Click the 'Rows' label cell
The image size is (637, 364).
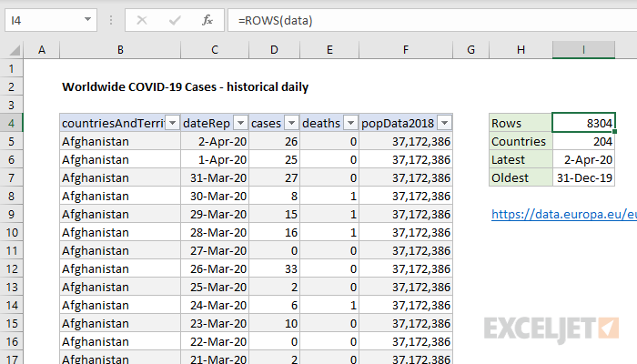pyautogui.click(x=521, y=123)
